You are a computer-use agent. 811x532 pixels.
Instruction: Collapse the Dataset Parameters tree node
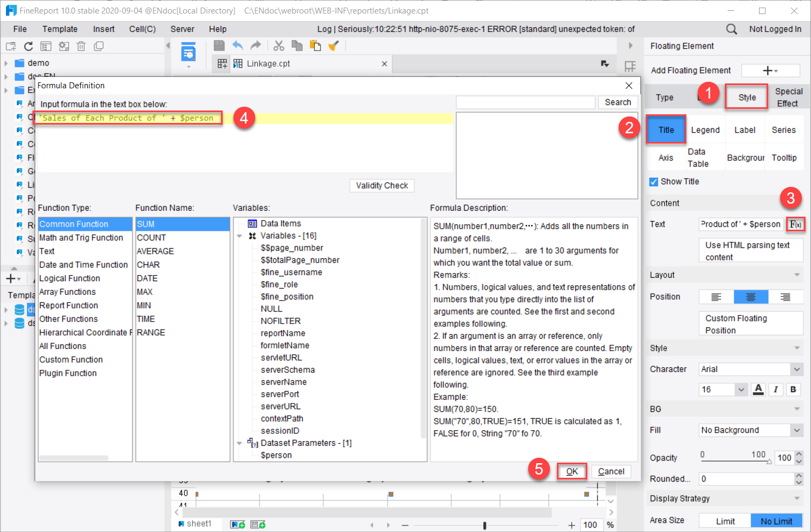[239, 443]
